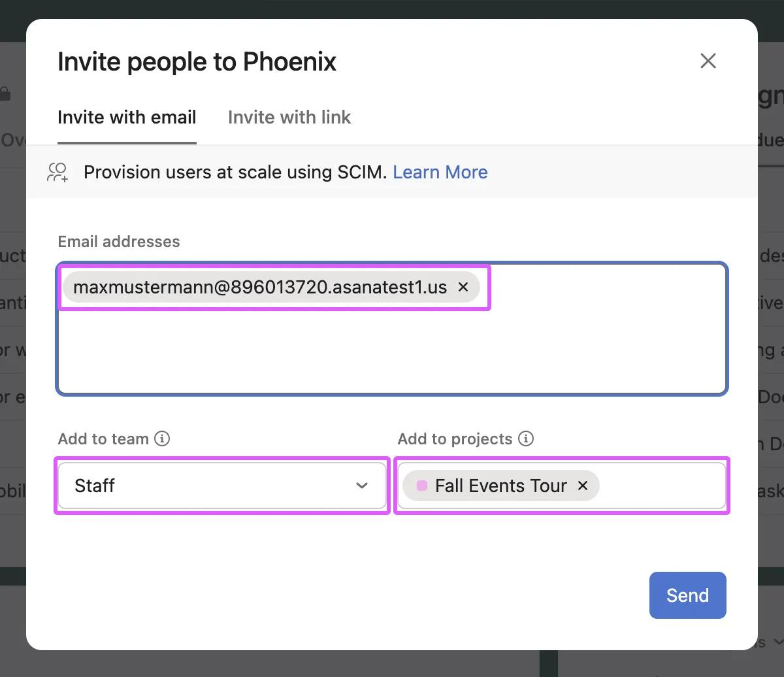Close the Invite people dialog
The width and height of the screenshot is (784, 677).
708,61
